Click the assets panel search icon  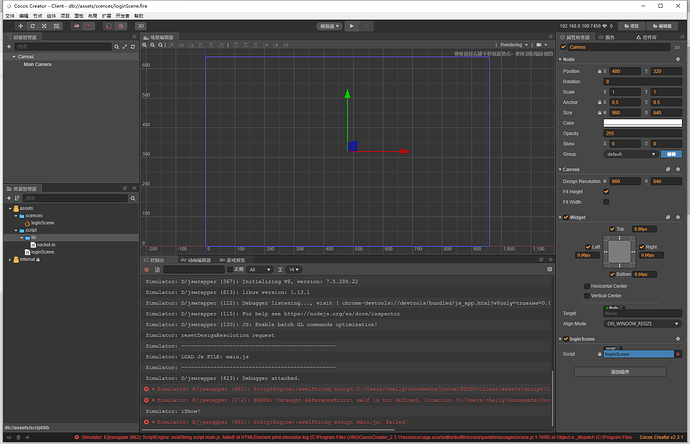click(132, 198)
